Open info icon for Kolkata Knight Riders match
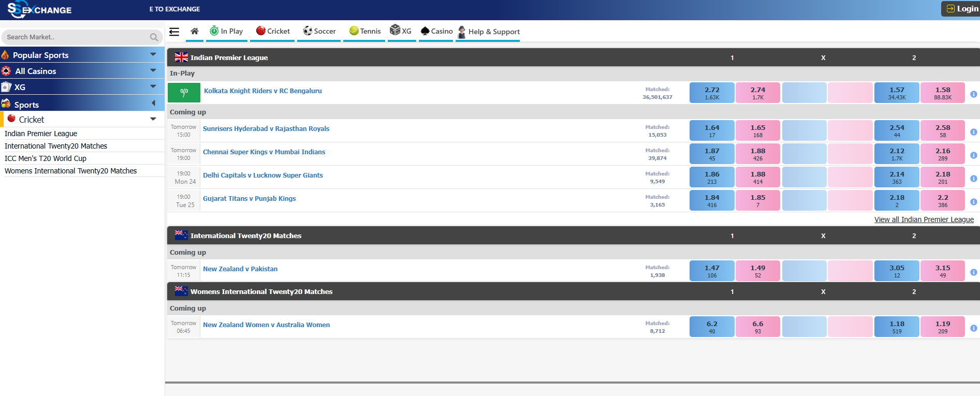Image resolution: width=980 pixels, height=396 pixels. [973, 94]
